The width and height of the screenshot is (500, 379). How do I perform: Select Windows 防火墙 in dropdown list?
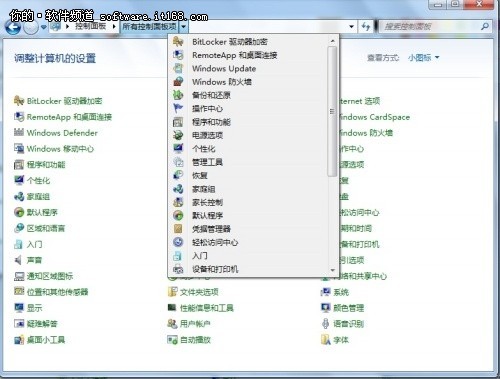[222, 82]
